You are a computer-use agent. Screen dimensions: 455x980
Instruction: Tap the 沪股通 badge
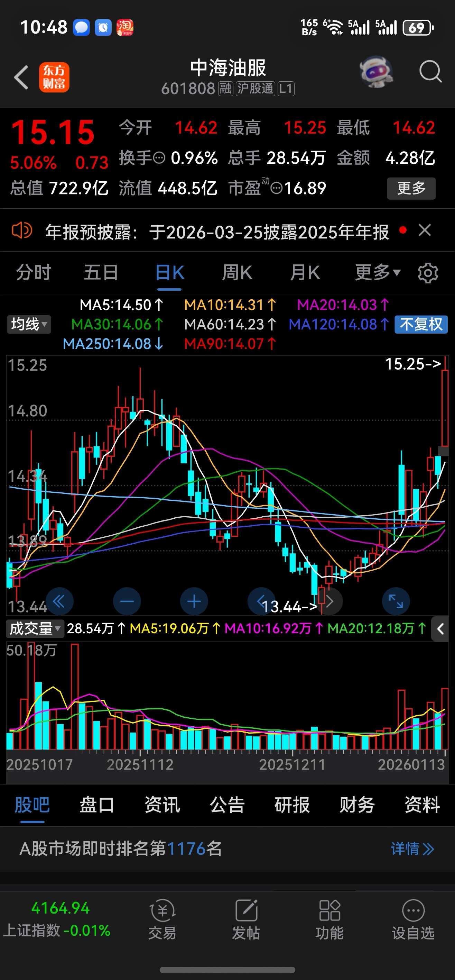click(x=255, y=89)
